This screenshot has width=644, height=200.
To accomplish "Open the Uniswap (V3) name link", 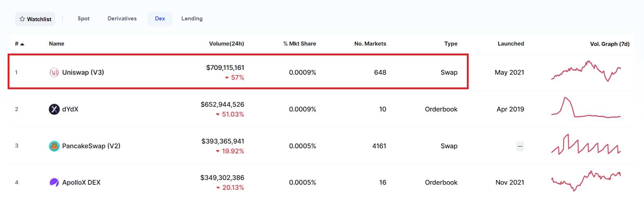I will (x=83, y=72).
